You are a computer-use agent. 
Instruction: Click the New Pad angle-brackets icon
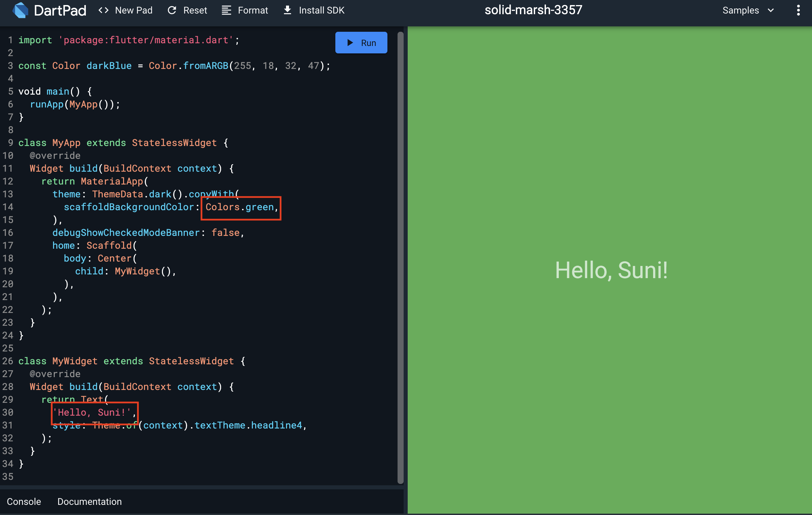[x=103, y=10]
